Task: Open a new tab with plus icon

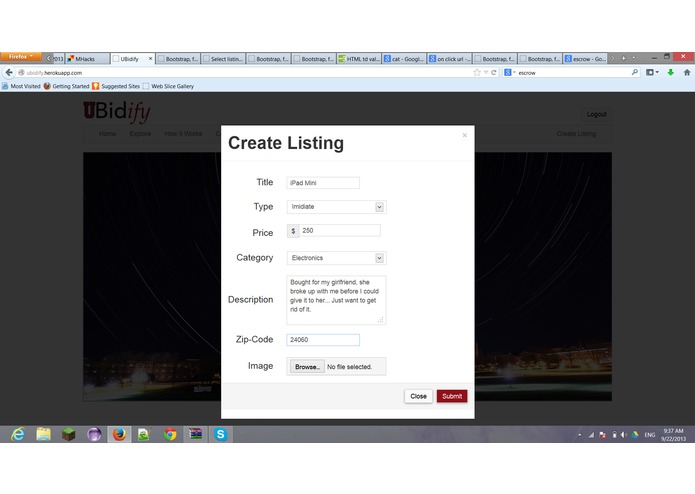Action: click(623, 58)
